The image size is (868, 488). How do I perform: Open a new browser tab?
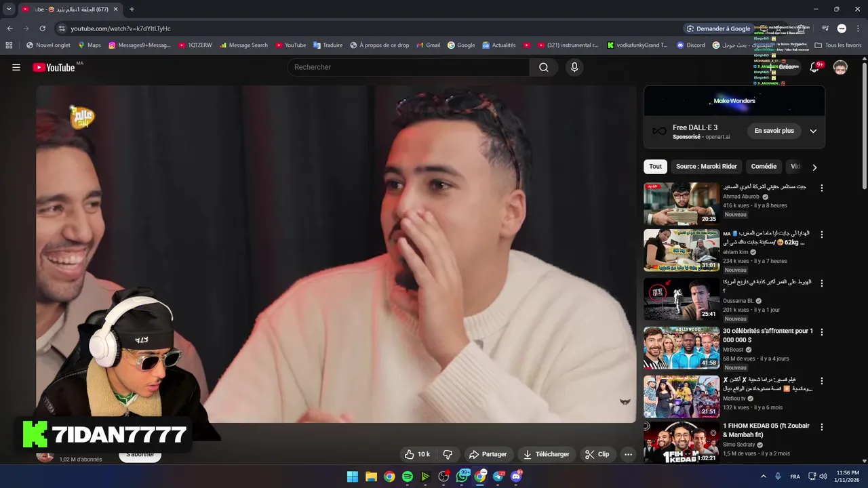tap(132, 9)
